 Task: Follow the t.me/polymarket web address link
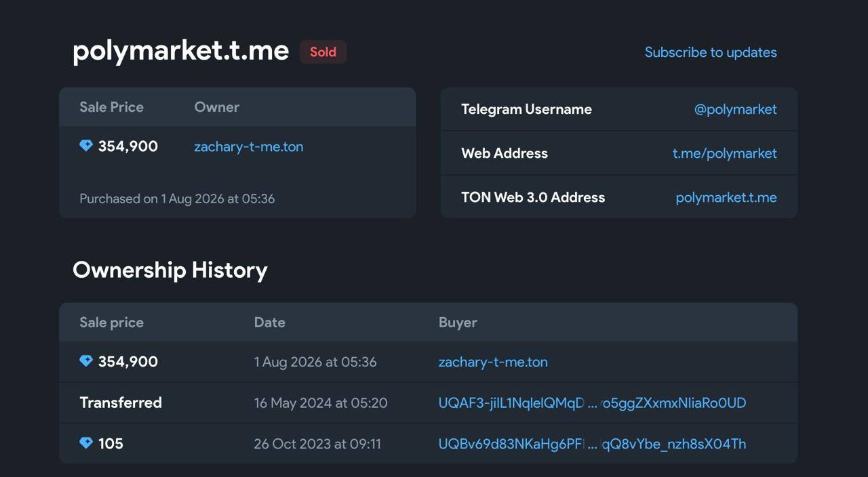click(x=725, y=153)
